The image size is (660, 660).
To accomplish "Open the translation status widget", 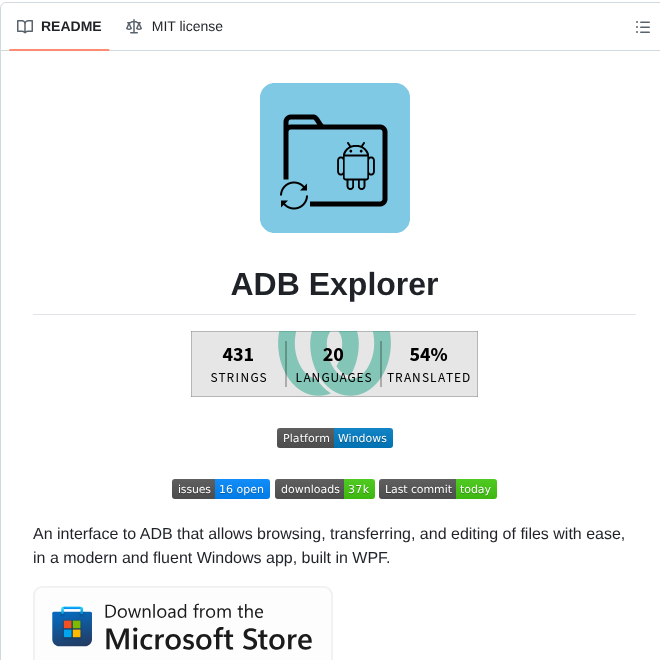I will pyautogui.click(x=334, y=364).
